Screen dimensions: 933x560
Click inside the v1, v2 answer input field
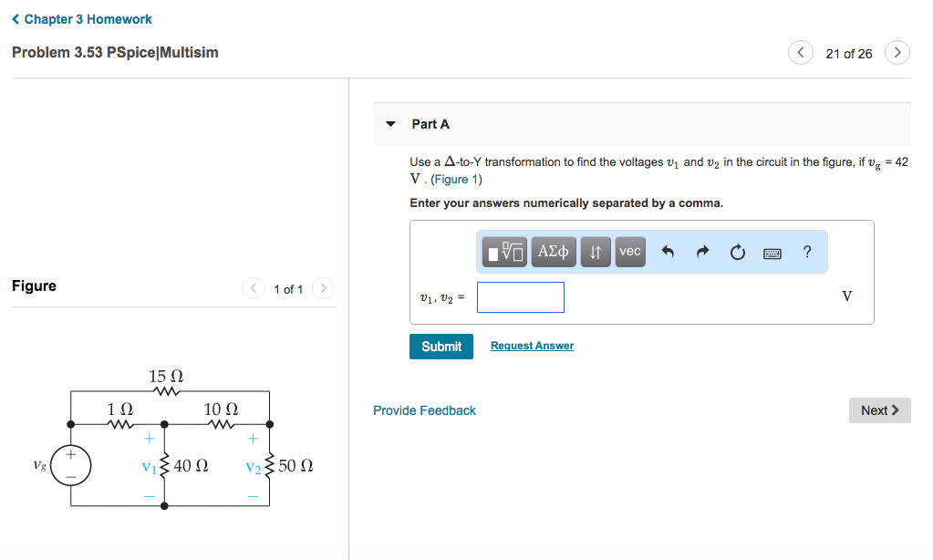click(520, 296)
